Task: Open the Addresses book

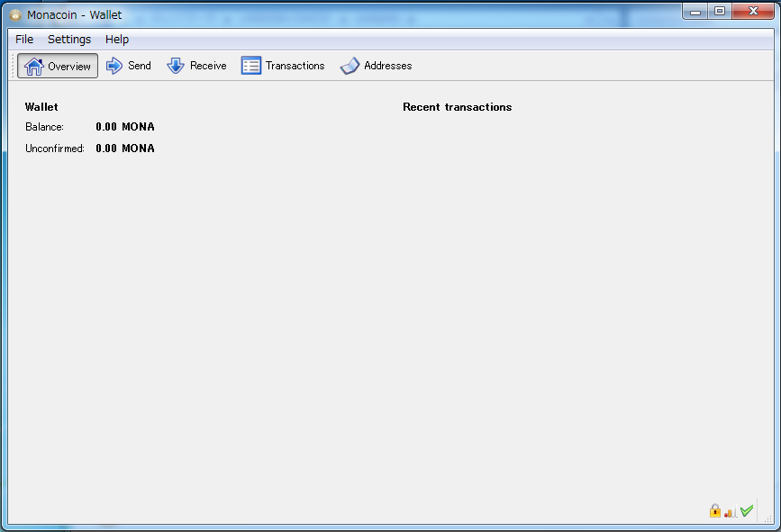Action: tap(376, 66)
